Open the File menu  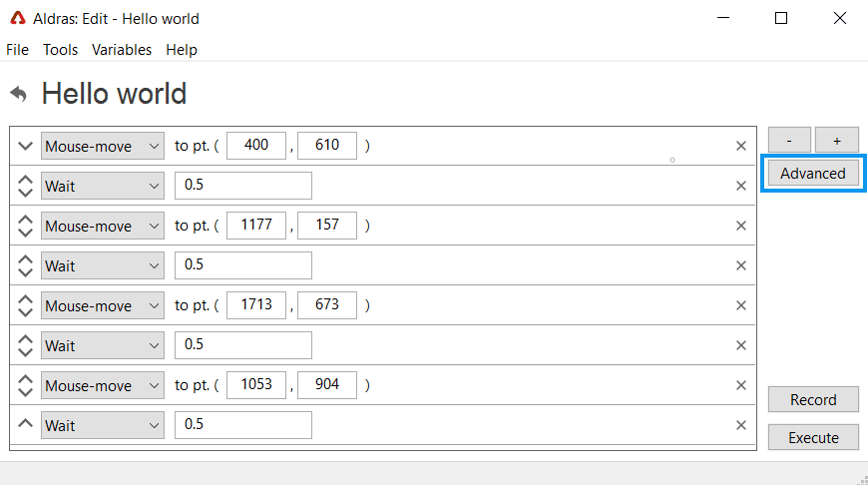(17, 50)
